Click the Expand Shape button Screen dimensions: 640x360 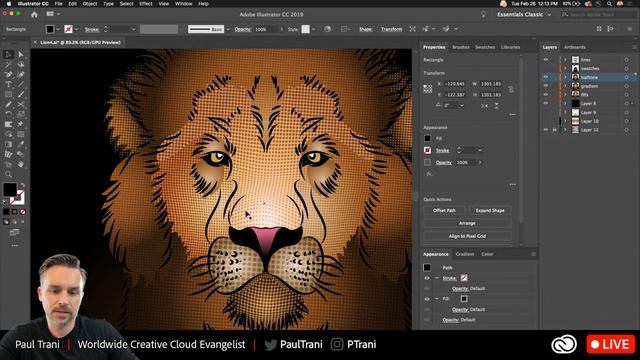(x=490, y=211)
